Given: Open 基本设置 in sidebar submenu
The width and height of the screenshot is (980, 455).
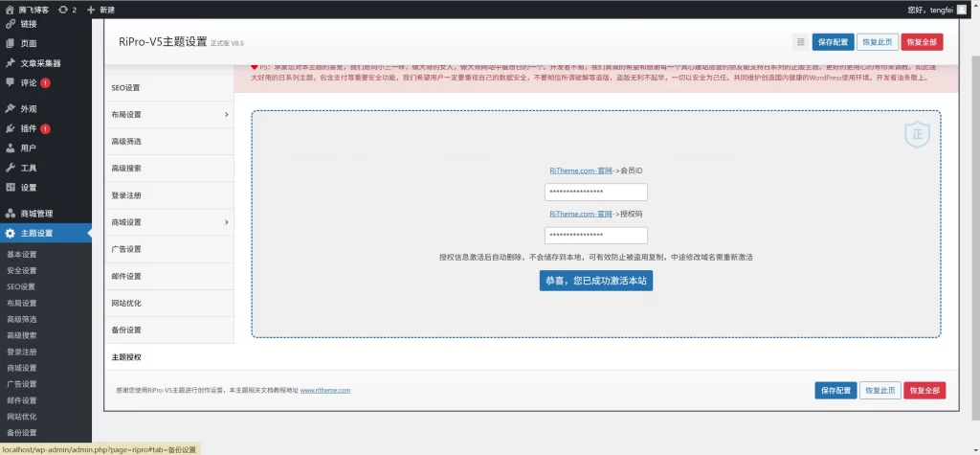Looking at the screenshot, I should coord(22,255).
